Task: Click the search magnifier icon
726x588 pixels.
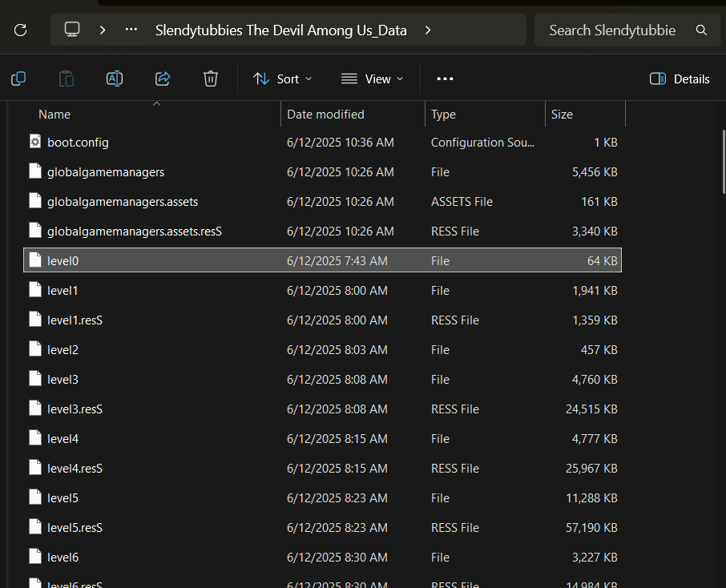Action: point(701,30)
